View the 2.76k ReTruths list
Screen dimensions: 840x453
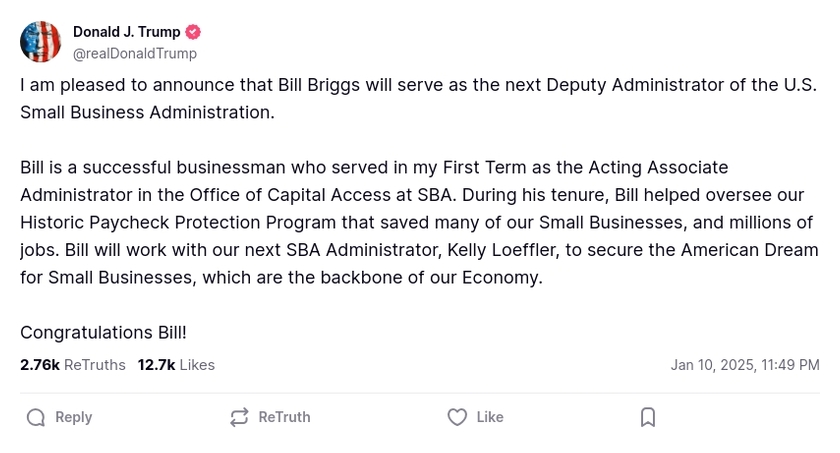coord(73,365)
